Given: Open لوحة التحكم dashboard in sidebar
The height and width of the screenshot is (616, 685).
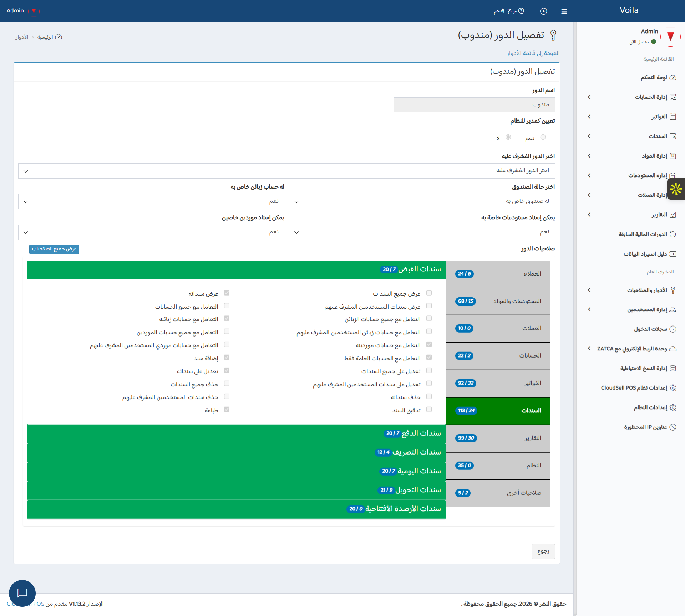Looking at the screenshot, I should [x=658, y=77].
